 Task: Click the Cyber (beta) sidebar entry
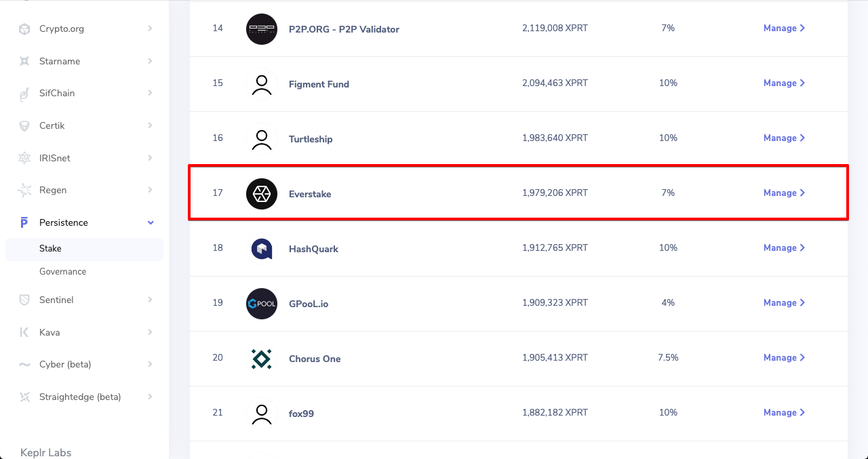click(x=84, y=364)
